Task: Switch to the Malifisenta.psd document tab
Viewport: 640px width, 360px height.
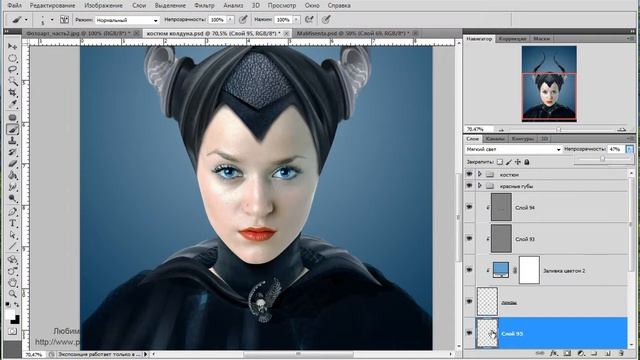Action: point(354,33)
